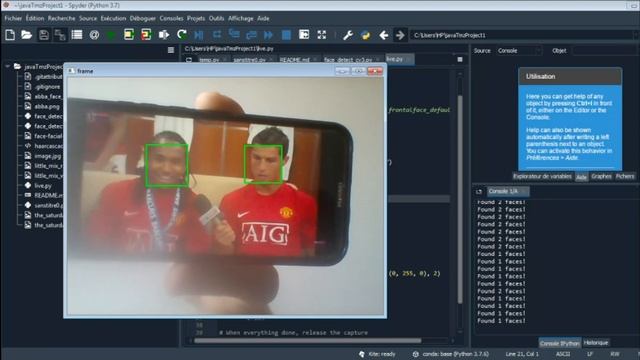Open the Source dropdown set to Console
The height and width of the screenshot is (360, 640).
click(519, 51)
